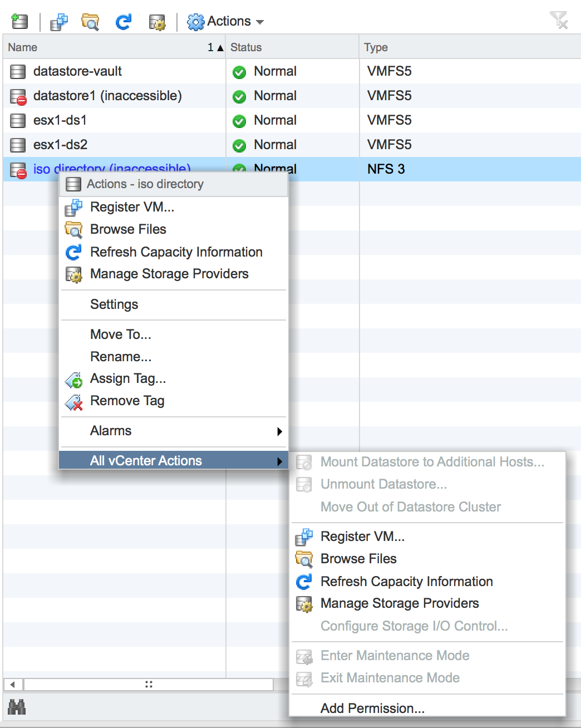This screenshot has width=581, height=728.
Task: Choose Manage Storage Providers in context menu
Action: (x=174, y=274)
